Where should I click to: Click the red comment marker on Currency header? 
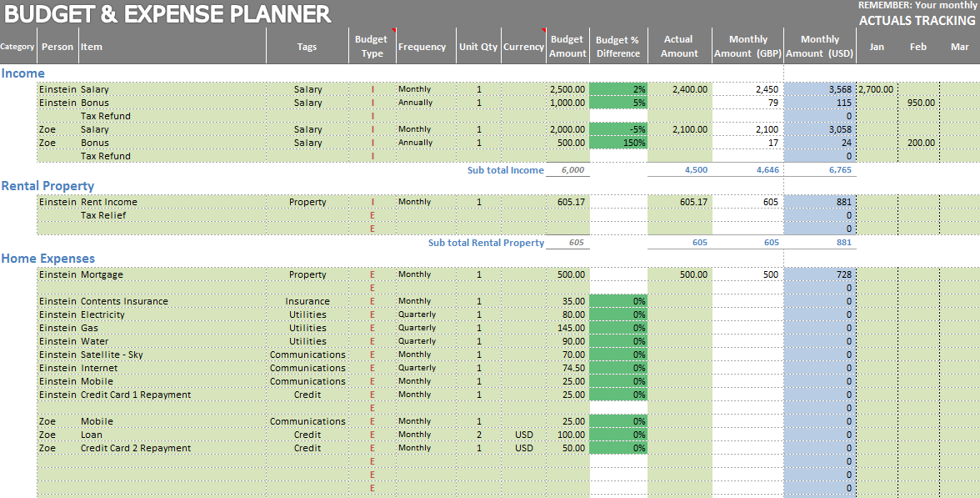[543, 30]
